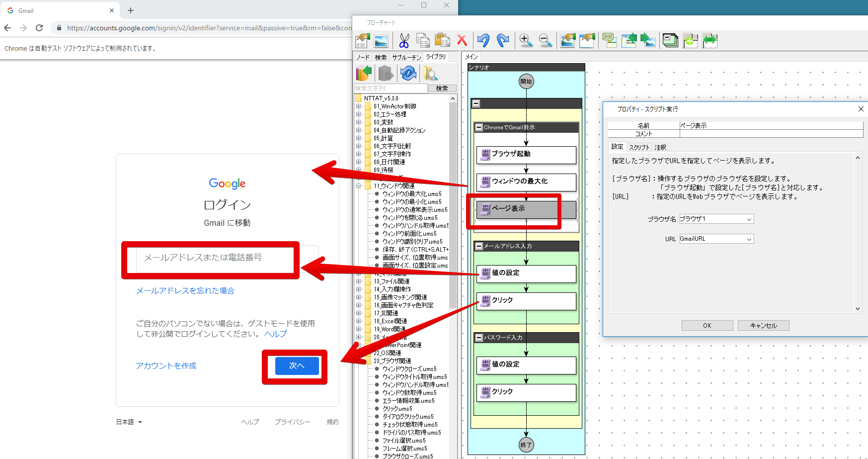Viewport: 868px width, 459px height.
Task: Click the blue refresh icon in library panel
Action: pos(408,74)
